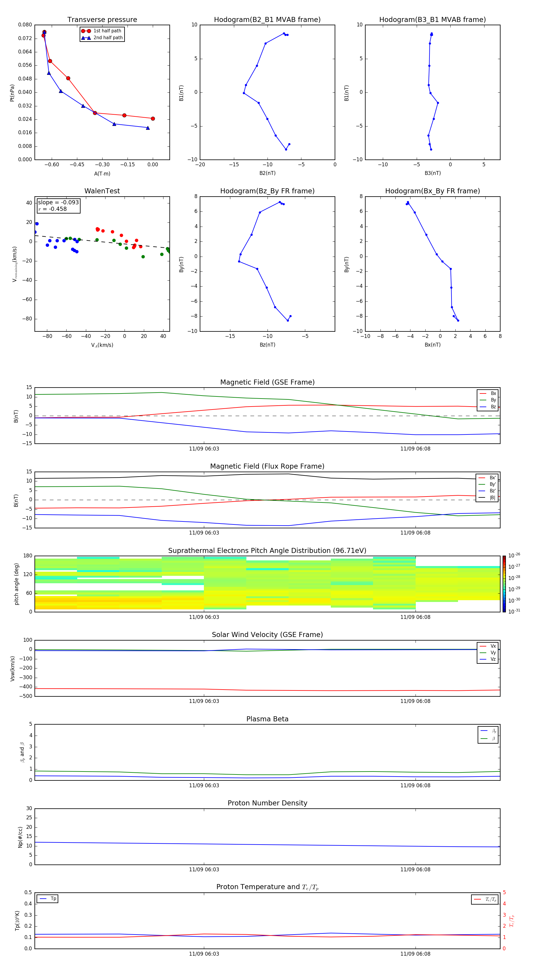Click 'r = -0.458' annotation
535x980 pixels.
pos(53,209)
